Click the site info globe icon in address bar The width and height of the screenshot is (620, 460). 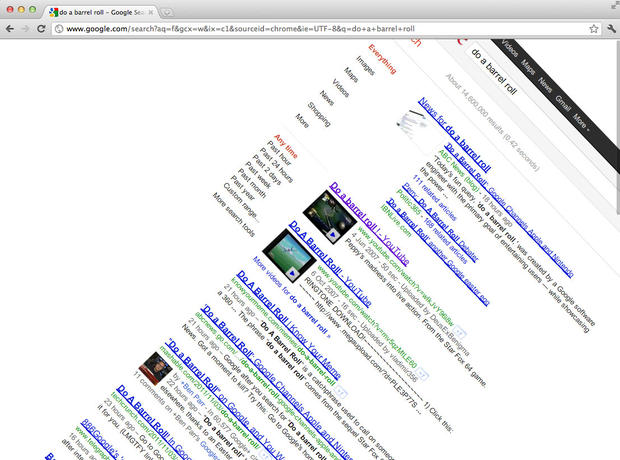(x=59, y=28)
